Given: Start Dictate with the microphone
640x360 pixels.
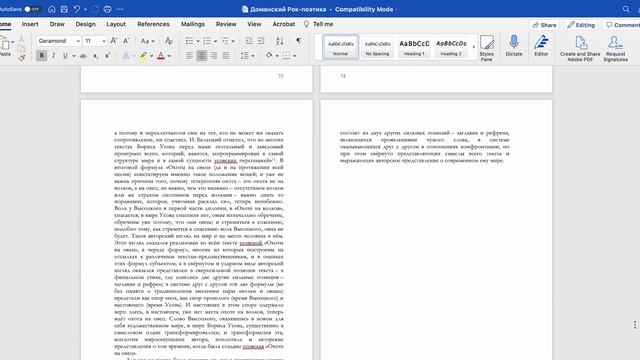Looking at the screenshot, I should pos(514,46).
